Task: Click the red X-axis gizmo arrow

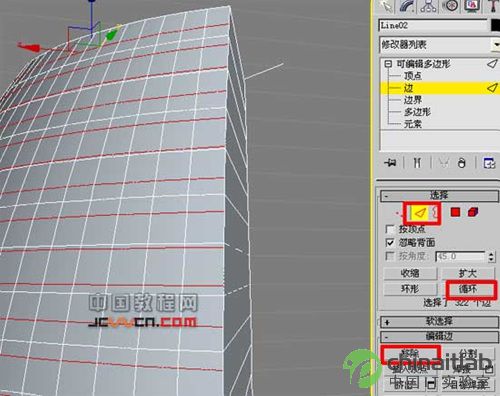Action: (x=29, y=47)
